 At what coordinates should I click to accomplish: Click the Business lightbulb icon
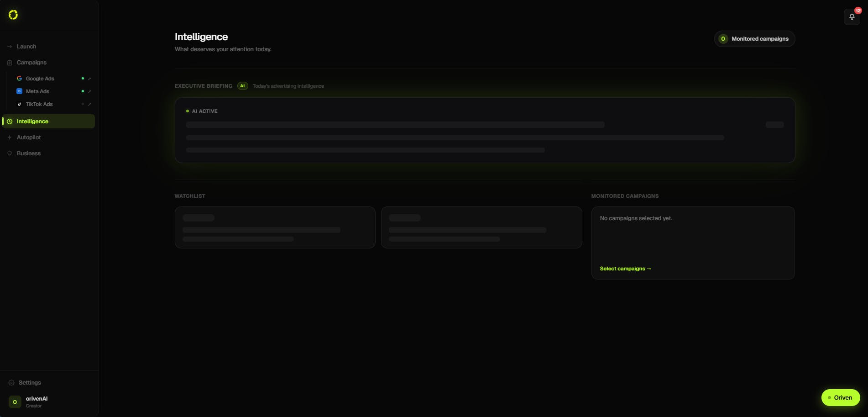(x=10, y=153)
